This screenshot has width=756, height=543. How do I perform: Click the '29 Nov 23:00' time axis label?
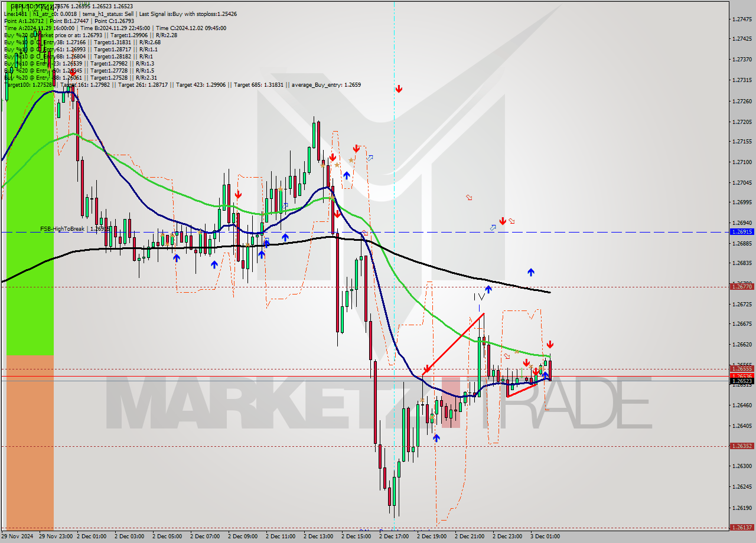[x=55, y=537]
